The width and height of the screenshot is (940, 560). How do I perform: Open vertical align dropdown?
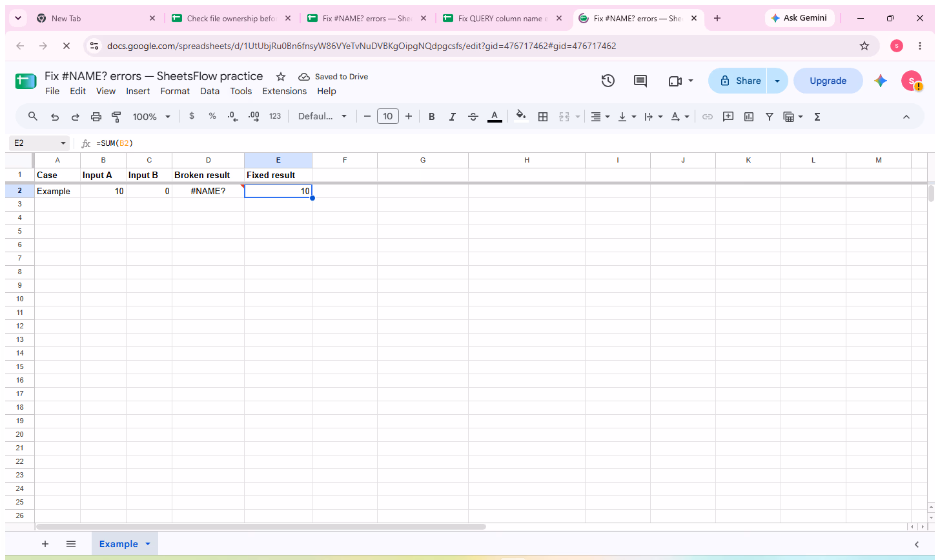tap(627, 117)
